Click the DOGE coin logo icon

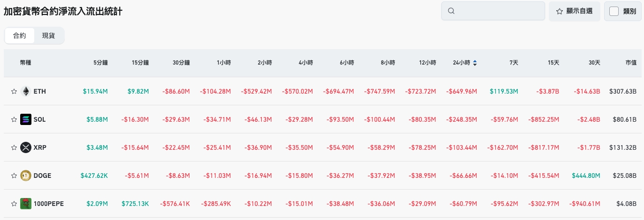[26, 176]
